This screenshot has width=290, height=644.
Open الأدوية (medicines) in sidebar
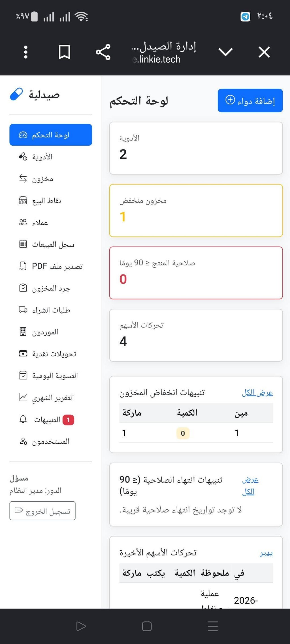click(x=51, y=157)
